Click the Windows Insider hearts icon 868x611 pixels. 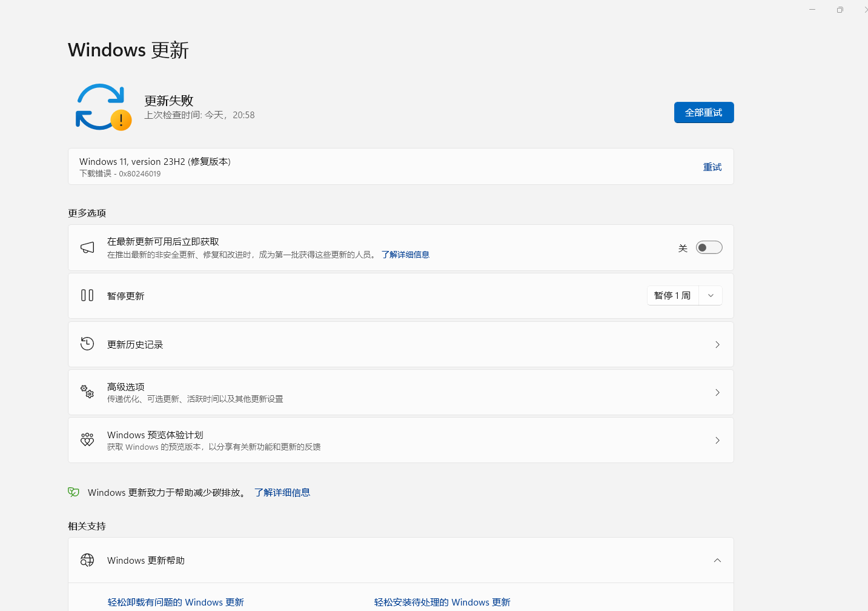87,439
